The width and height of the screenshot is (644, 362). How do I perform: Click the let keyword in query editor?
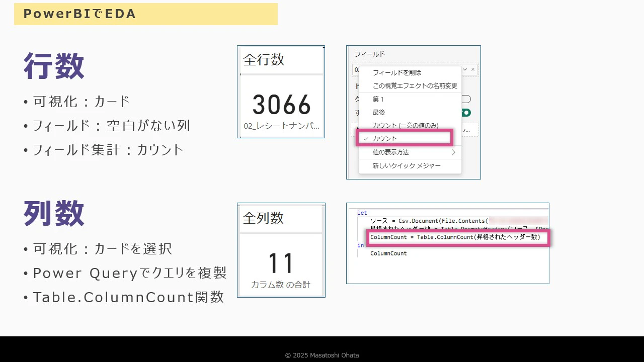[x=362, y=213]
